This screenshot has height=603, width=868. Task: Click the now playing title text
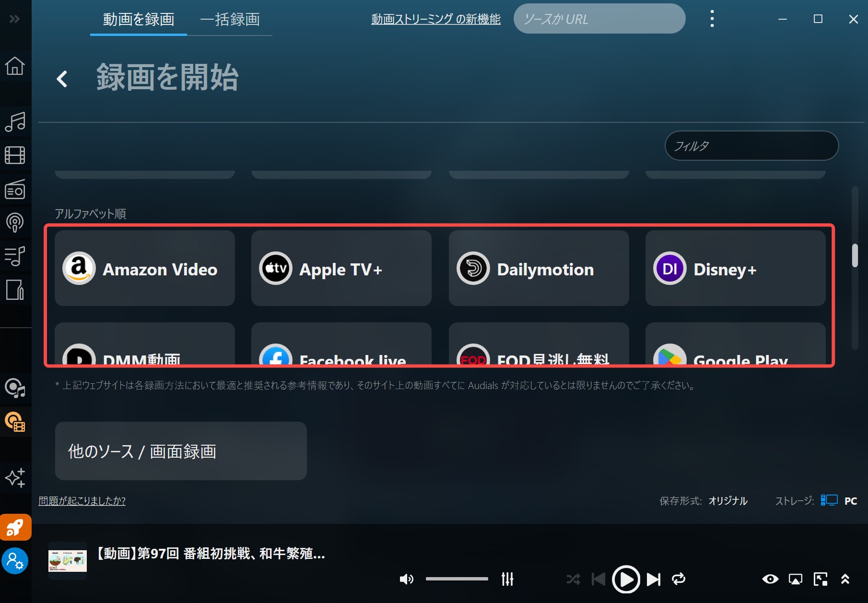point(211,554)
